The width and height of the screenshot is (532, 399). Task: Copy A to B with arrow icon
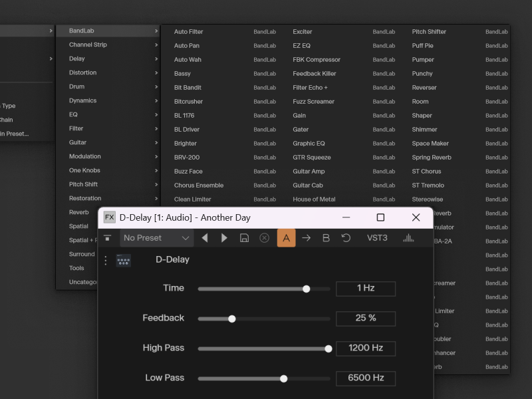pyautogui.click(x=306, y=238)
